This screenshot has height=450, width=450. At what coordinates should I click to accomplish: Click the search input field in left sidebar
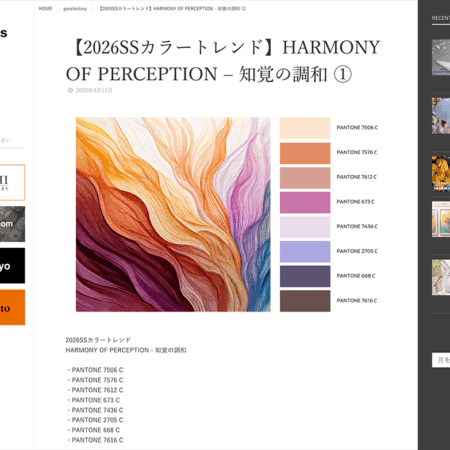[x=12, y=141]
